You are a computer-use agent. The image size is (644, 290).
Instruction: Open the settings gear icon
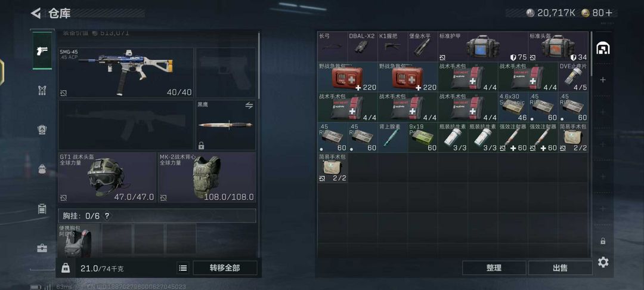[x=603, y=262]
